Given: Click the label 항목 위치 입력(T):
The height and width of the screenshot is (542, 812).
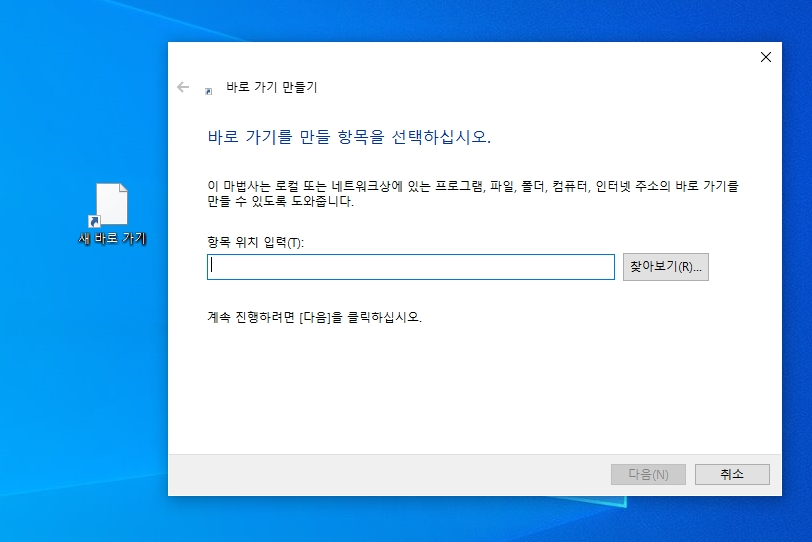Looking at the screenshot, I should [x=255, y=242].
